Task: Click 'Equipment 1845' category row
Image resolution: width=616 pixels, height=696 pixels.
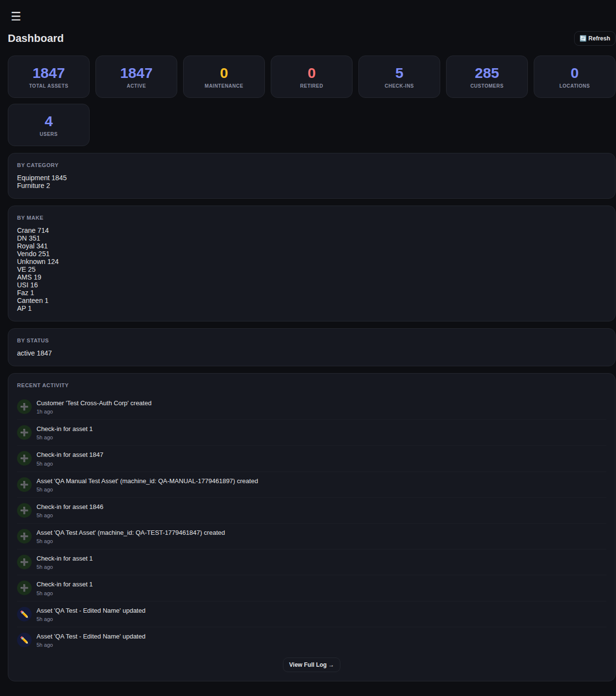Action: coord(42,178)
